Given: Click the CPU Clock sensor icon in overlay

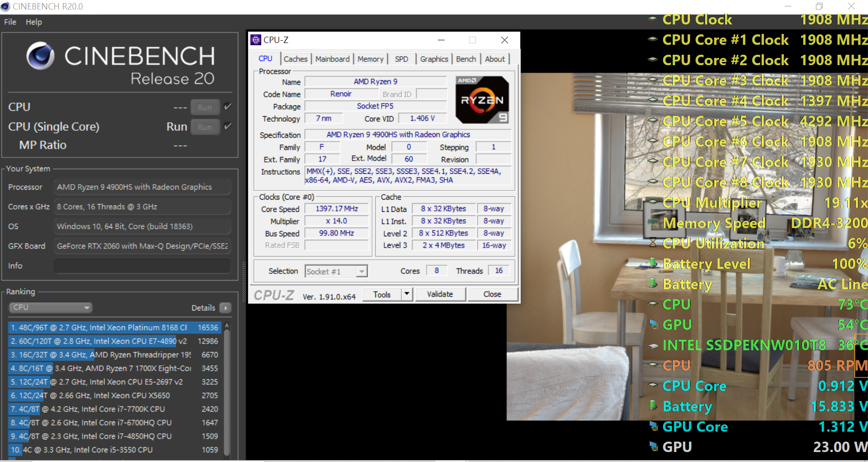Looking at the screenshot, I should (x=652, y=19).
